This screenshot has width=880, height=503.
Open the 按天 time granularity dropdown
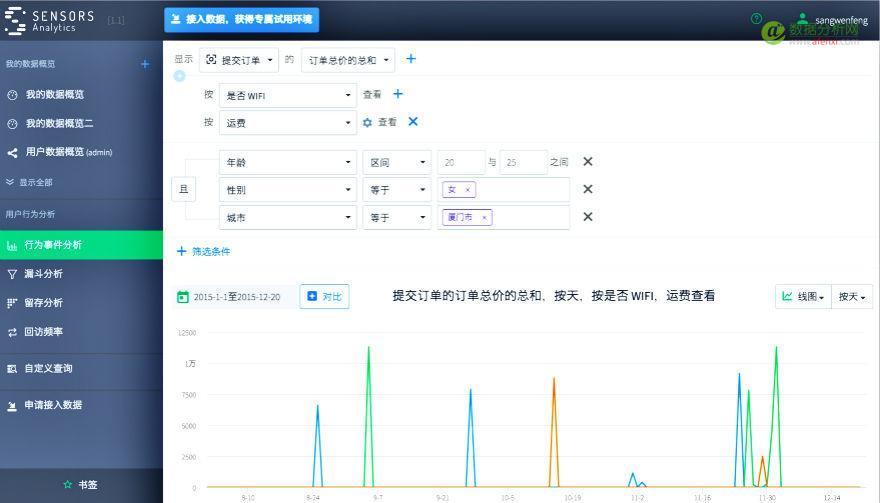click(x=852, y=296)
